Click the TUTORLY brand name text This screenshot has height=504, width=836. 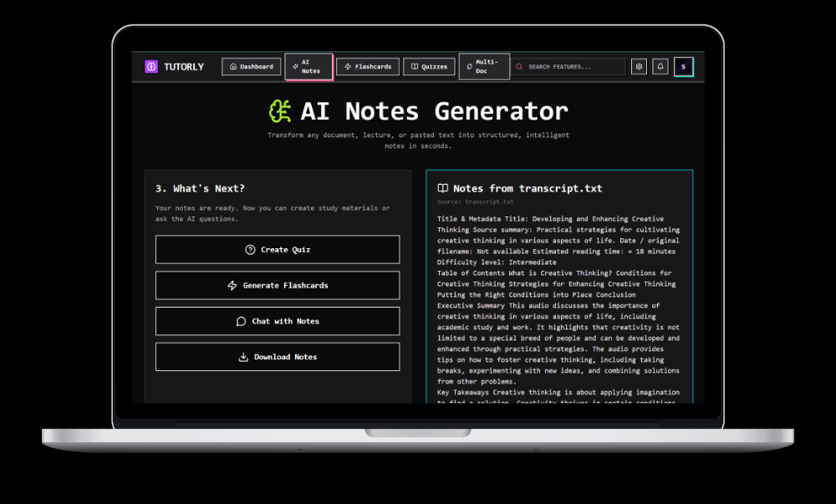(x=184, y=67)
